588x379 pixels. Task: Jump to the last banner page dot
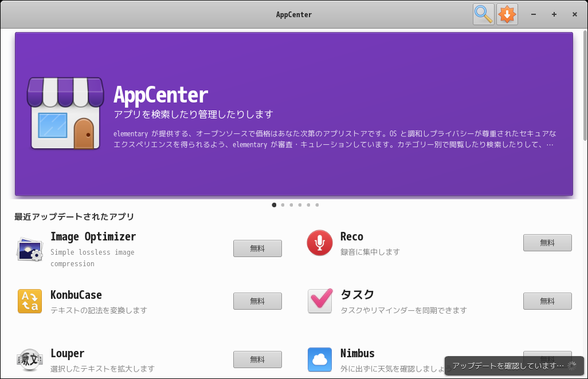[317, 204]
